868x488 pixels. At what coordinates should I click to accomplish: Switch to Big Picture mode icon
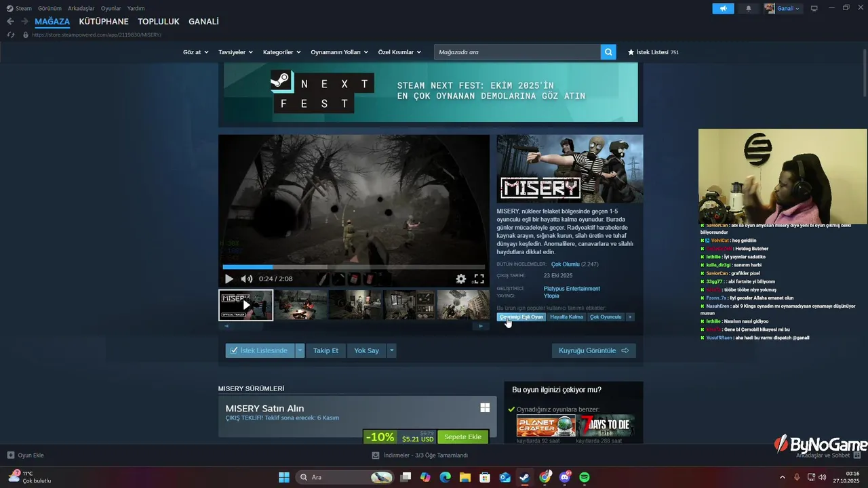coord(814,8)
